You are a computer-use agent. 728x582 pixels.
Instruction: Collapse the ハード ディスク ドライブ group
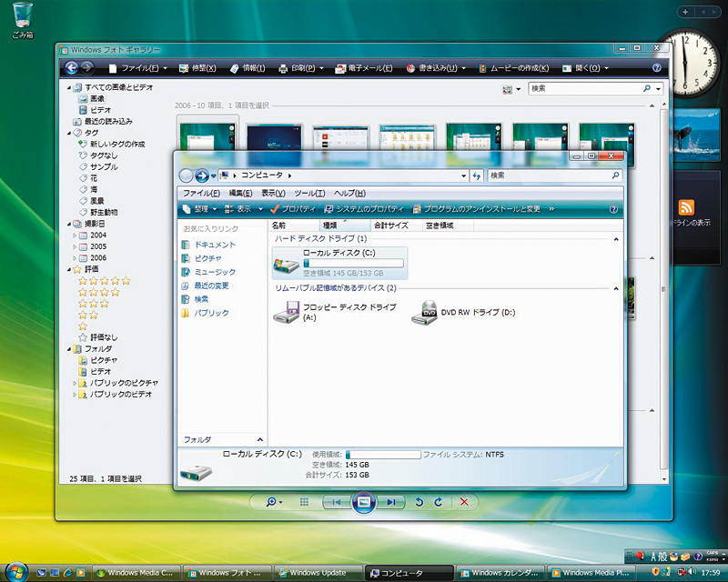(x=616, y=238)
